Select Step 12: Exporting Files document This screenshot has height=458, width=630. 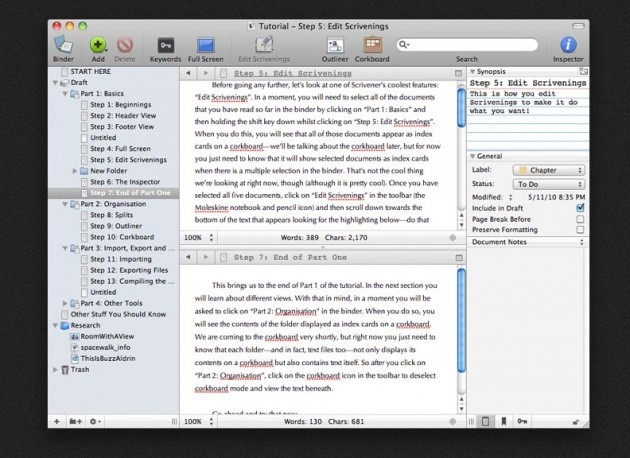(129, 270)
